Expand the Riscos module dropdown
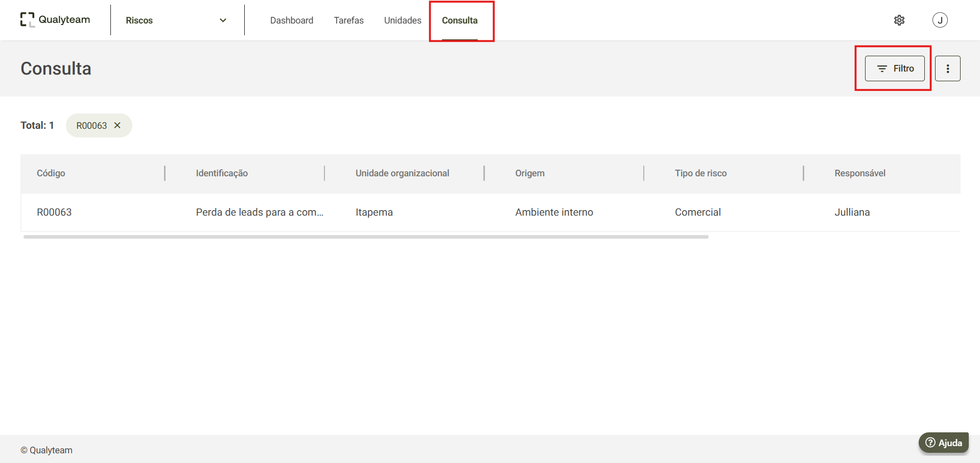Image resolution: width=980 pixels, height=463 pixels. (x=176, y=20)
